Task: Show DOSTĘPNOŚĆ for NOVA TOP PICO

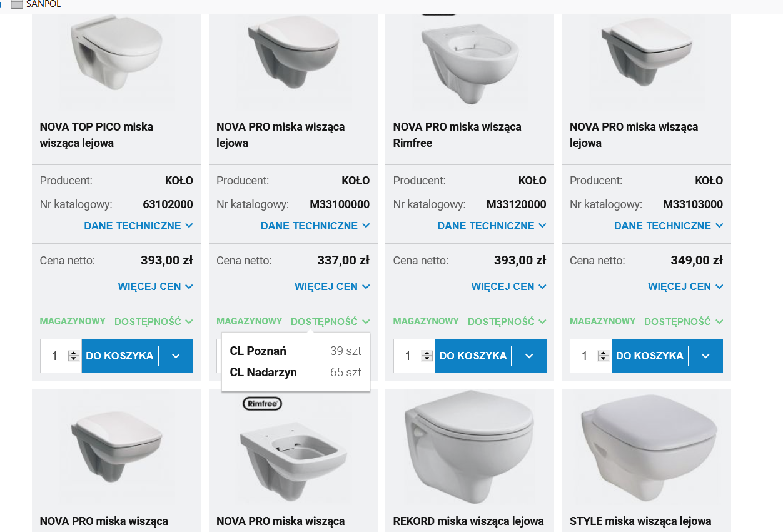Action: (154, 321)
